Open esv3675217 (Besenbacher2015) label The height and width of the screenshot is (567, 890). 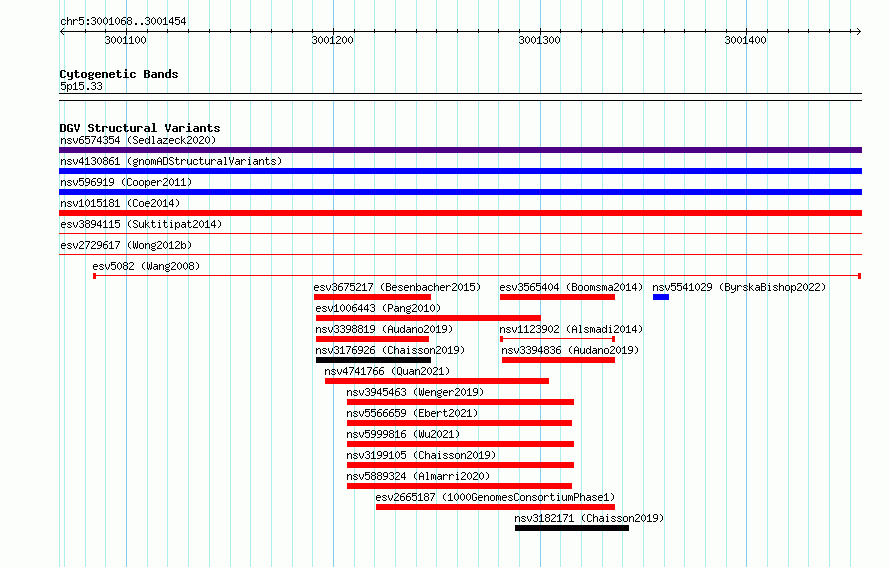pyautogui.click(x=397, y=287)
